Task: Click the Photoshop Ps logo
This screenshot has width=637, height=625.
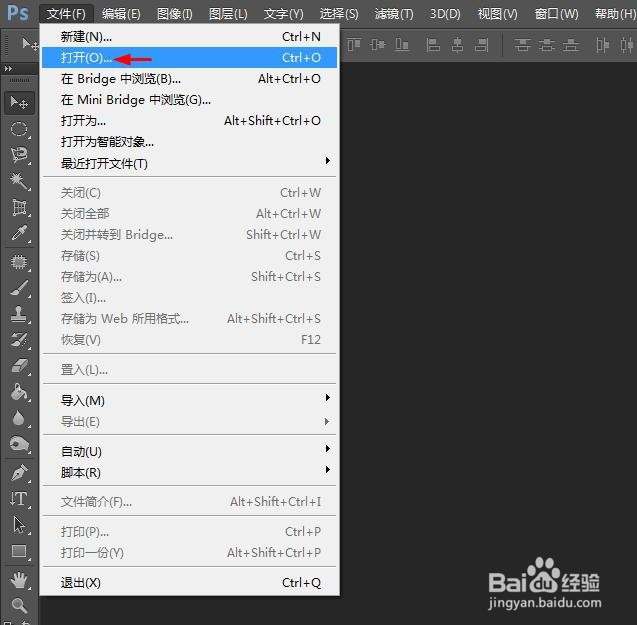Action: click(x=18, y=13)
